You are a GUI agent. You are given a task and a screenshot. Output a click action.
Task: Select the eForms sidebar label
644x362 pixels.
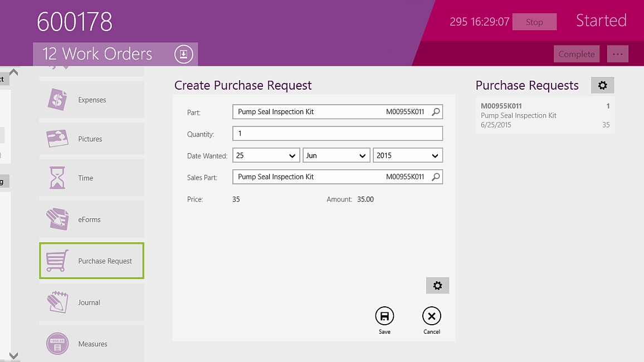point(89,219)
